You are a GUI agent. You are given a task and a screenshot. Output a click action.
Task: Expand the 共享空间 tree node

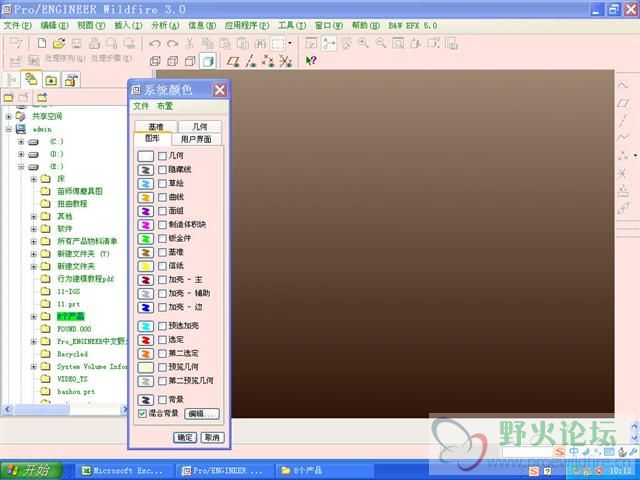tap(8, 117)
